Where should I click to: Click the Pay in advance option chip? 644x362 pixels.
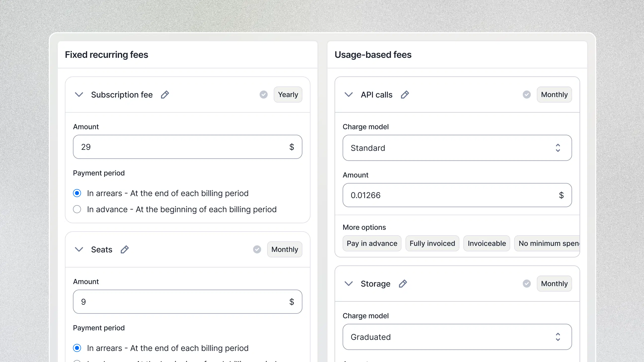[372, 243]
